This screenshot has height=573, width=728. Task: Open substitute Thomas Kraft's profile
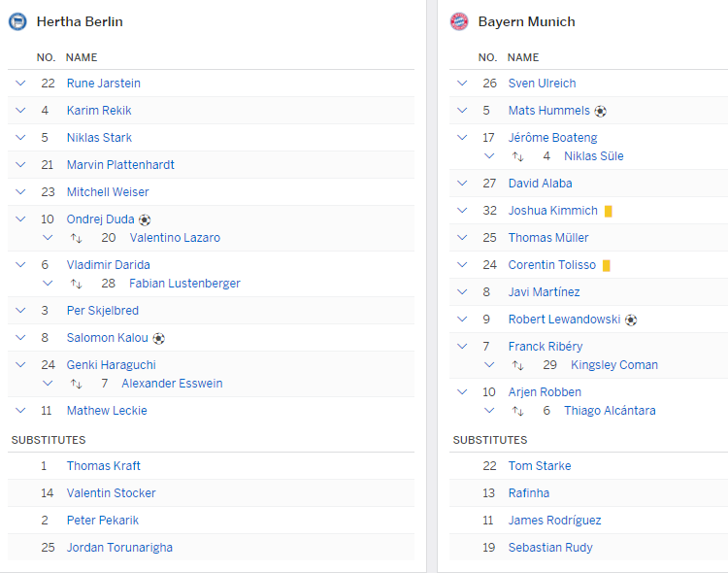coord(103,466)
